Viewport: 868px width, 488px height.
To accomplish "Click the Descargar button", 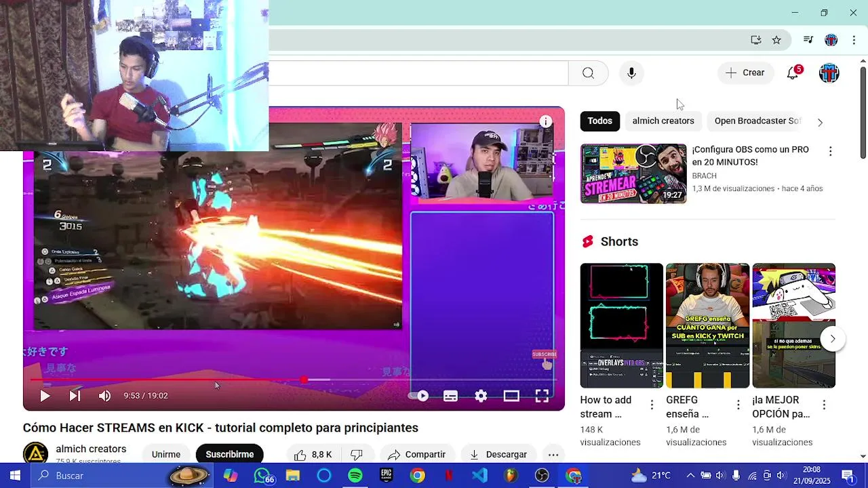I will tap(498, 454).
